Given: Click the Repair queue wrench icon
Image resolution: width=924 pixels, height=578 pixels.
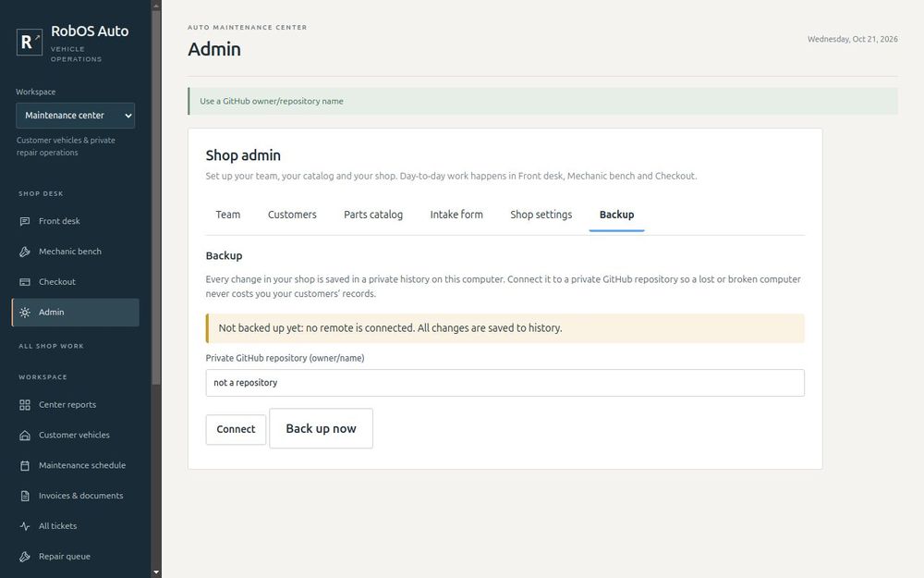Looking at the screenshot, I should point(25,557).
